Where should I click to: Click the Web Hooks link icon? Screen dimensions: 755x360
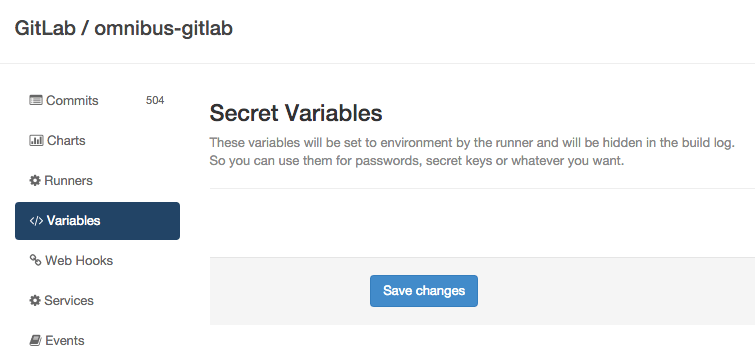35,260
